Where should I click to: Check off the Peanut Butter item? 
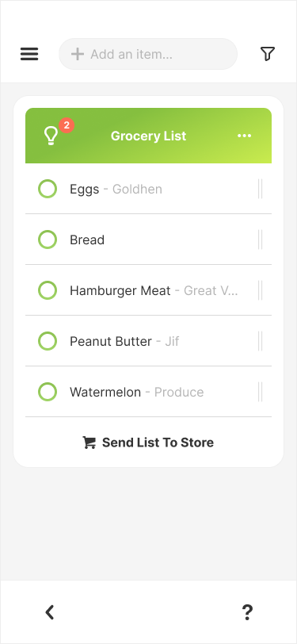pos(48,341)
